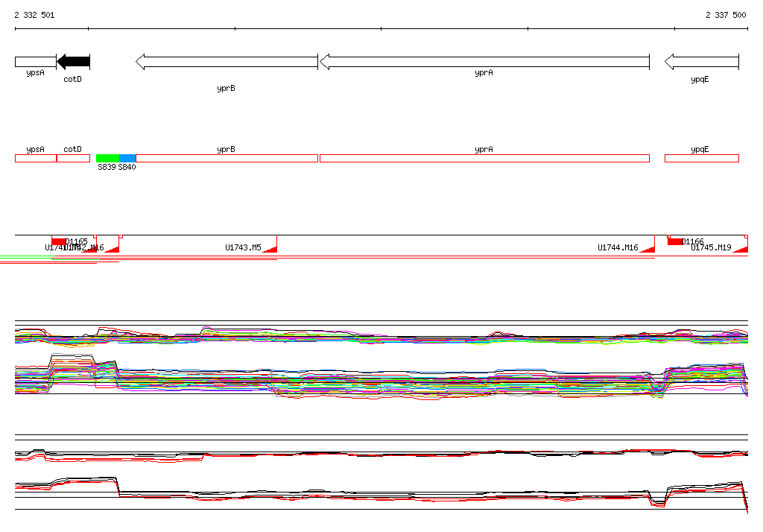Click the U1743.M5 label
Viewport: 763px width, 532px height.
[x=243, y=248]
